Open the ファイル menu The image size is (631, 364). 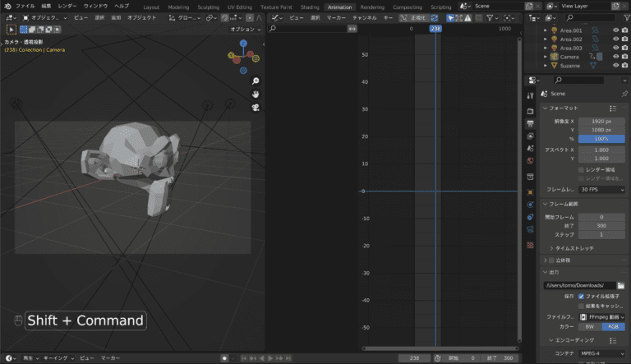click(x=25, y=6)
